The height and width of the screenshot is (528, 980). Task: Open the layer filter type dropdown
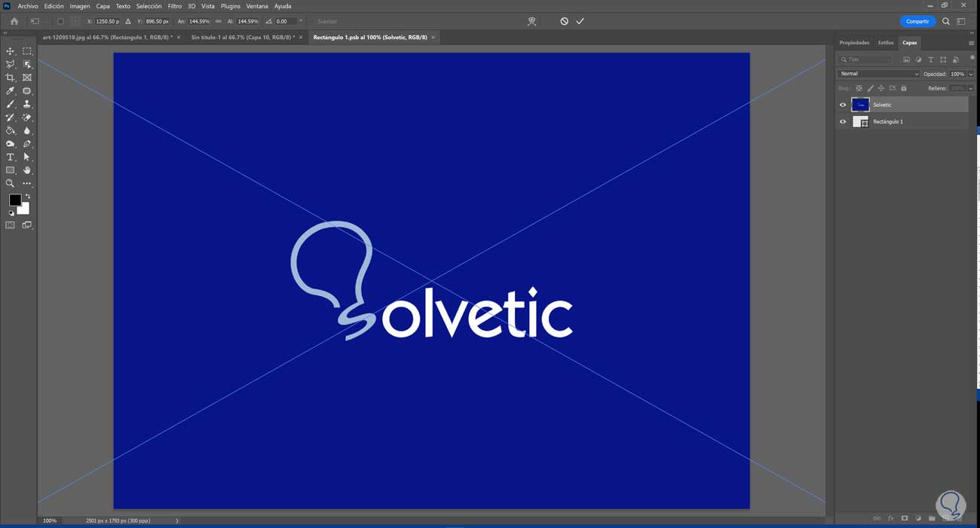(866, 60)
